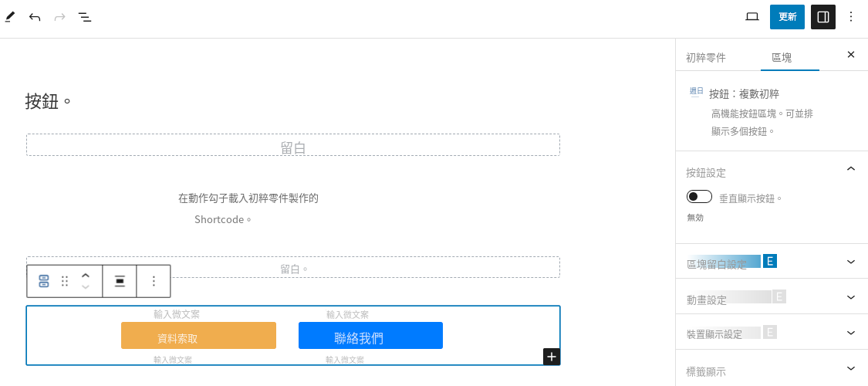Move block up with chevron arrow

point(85,276)
